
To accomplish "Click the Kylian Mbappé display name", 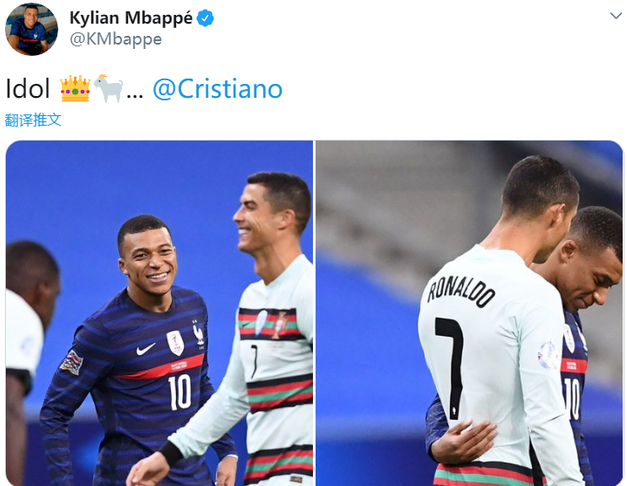I will pos(131,18).
